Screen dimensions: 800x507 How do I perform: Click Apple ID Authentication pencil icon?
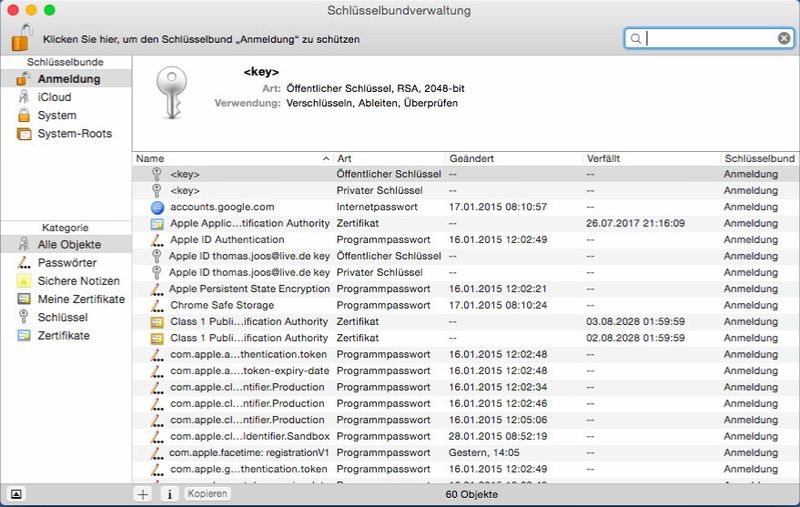point(157,240)
